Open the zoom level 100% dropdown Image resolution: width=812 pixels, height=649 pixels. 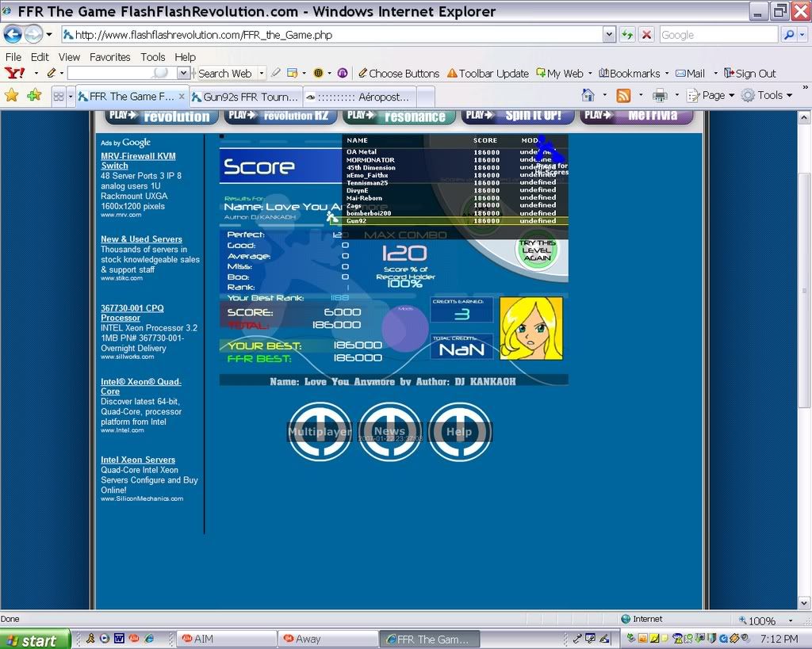[791, 621]
